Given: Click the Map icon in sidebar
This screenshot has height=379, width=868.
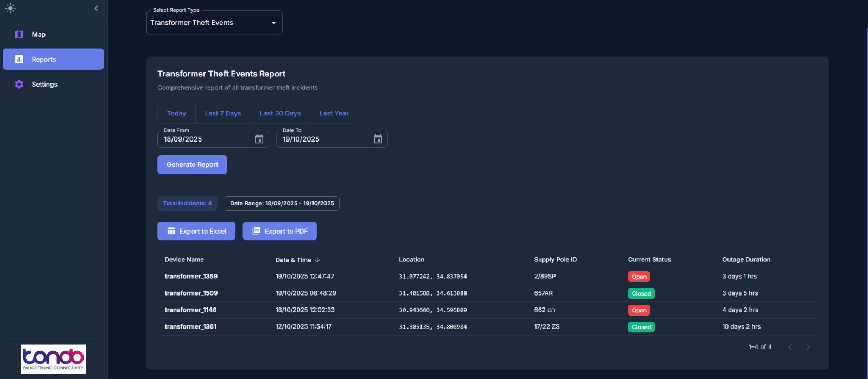Looking at the screenshot, I should [x=19, y=35].
